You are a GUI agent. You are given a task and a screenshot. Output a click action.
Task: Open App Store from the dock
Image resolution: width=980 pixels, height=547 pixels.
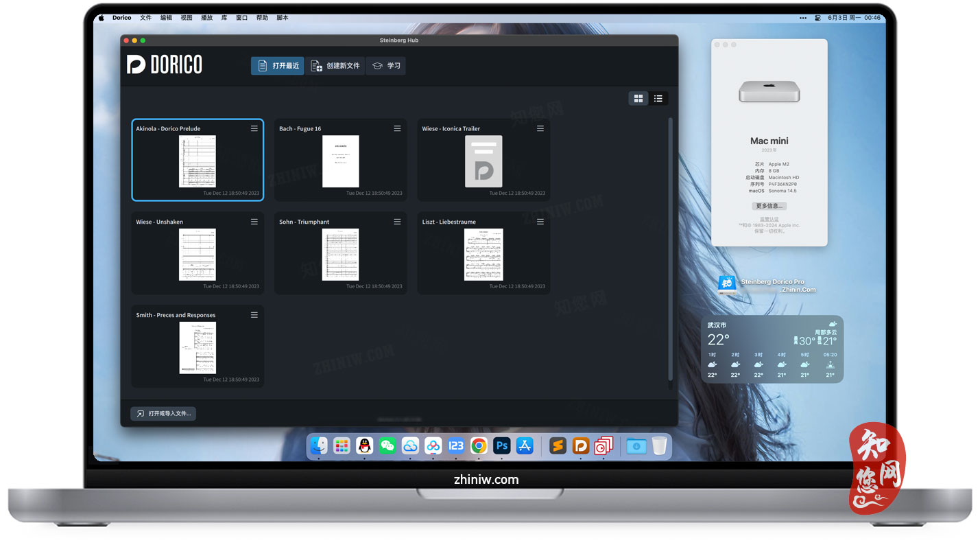525,446
